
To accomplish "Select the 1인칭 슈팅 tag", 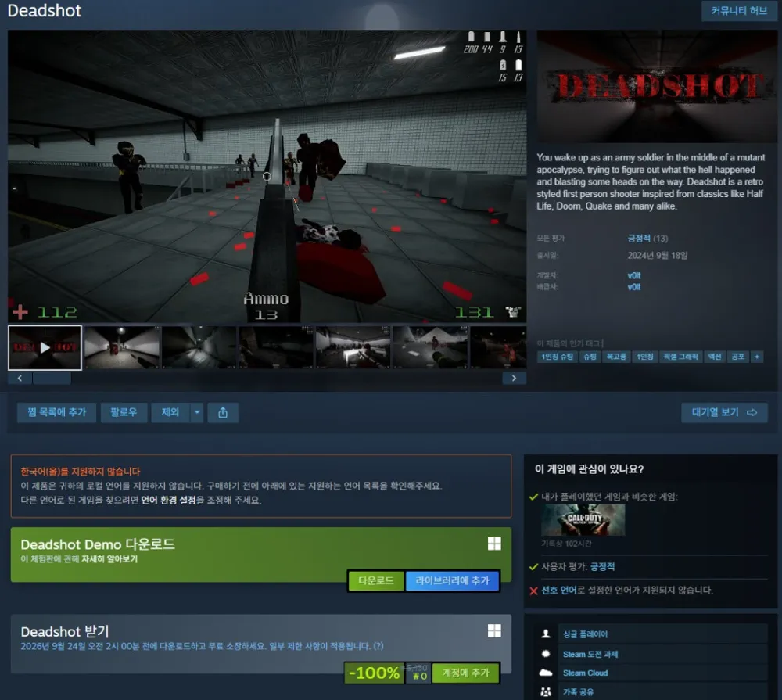I will 557,357.
